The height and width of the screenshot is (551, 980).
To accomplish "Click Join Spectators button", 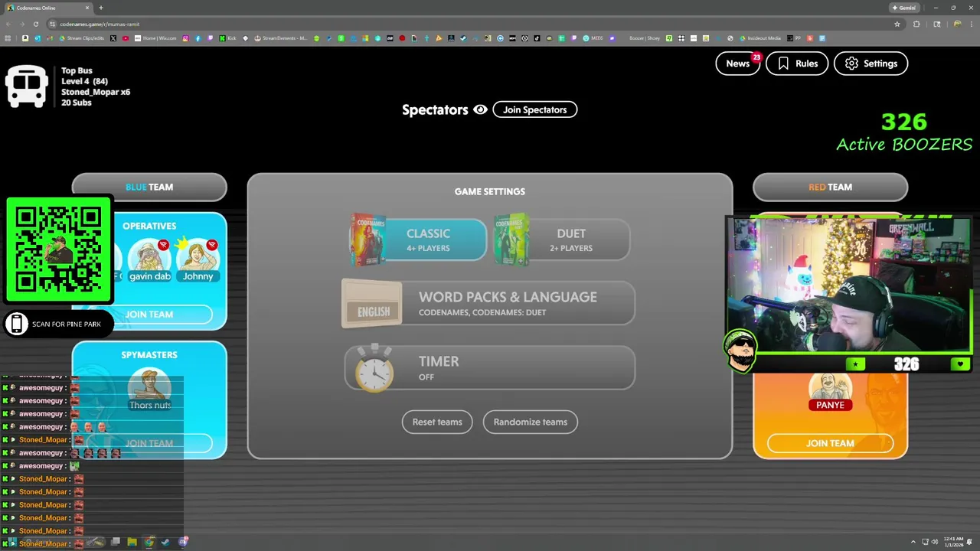I will (534, 109).
